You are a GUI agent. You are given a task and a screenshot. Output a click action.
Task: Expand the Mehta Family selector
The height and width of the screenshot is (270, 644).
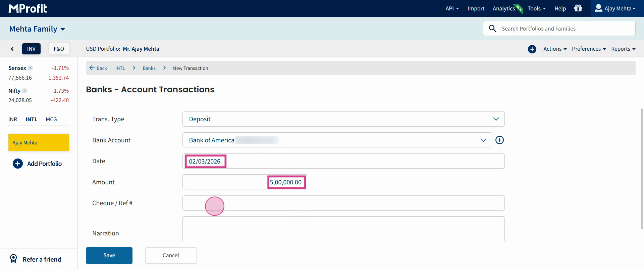[x=37, y=29]
